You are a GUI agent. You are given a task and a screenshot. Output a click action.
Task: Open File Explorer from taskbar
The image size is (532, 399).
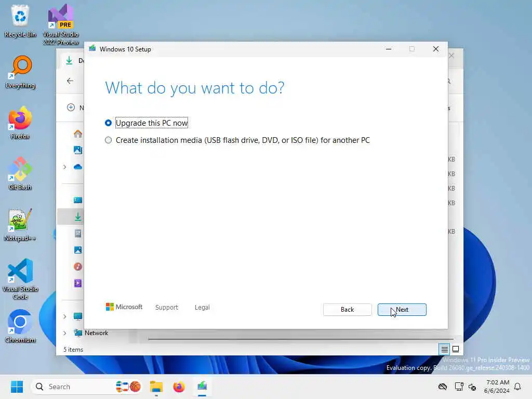click(156, 387)
